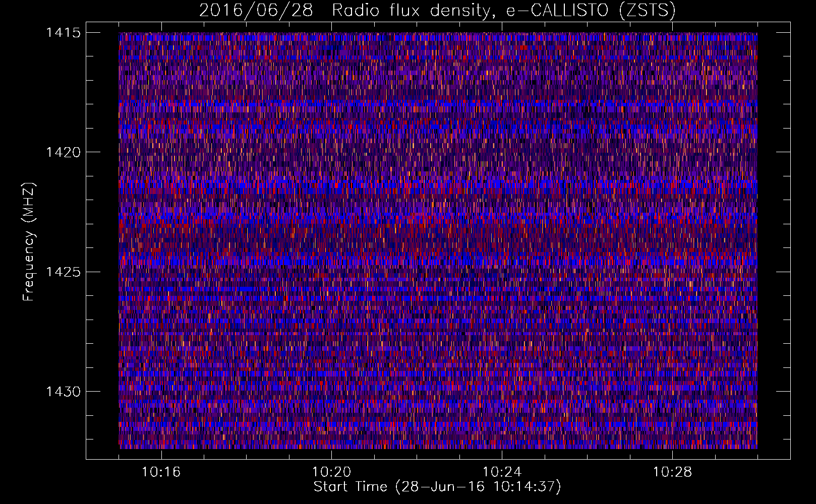Click the 10:16 time axis label
This screenshot has width=816, height=504.
tap(161, 472)
